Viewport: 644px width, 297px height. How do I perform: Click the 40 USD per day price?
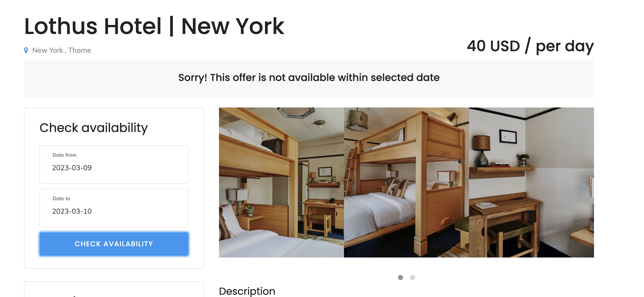(530, 46)
